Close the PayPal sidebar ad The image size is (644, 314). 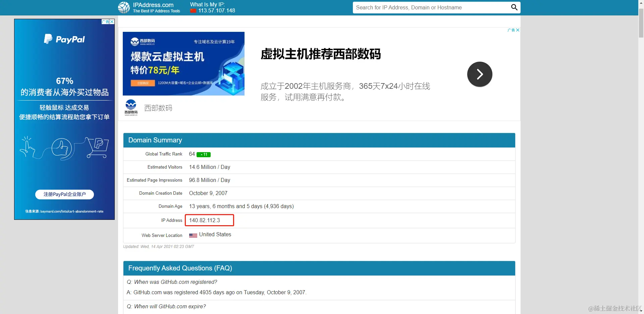112,22
